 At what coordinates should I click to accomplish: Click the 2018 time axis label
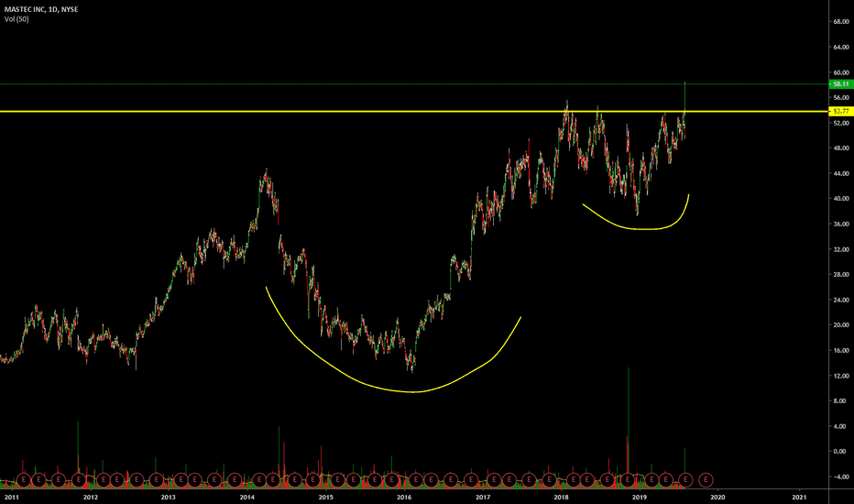(561, 497)
